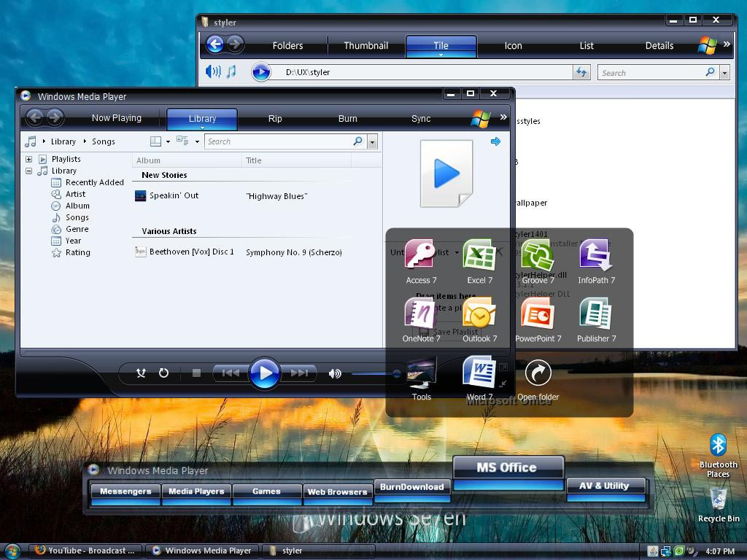Click the 4:07 PM clock
This screenshot has height=560, width=747.
click(x=720, y=551)
